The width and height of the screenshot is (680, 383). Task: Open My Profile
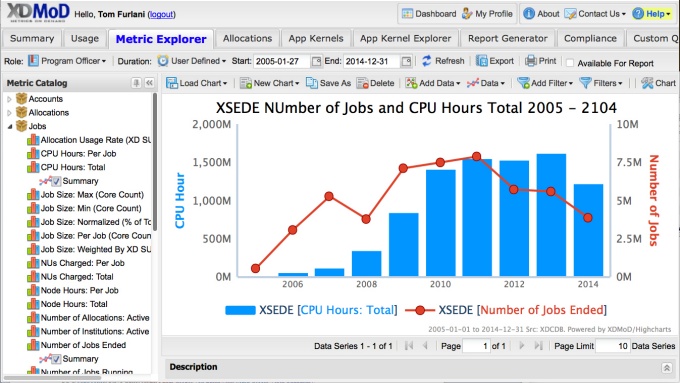(x=487, y=14)
